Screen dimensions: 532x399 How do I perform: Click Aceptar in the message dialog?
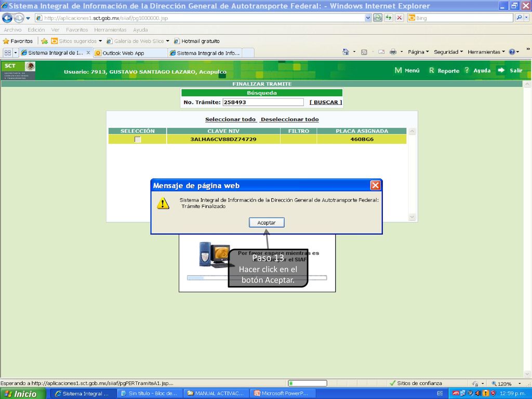click(x=267, y=222)
